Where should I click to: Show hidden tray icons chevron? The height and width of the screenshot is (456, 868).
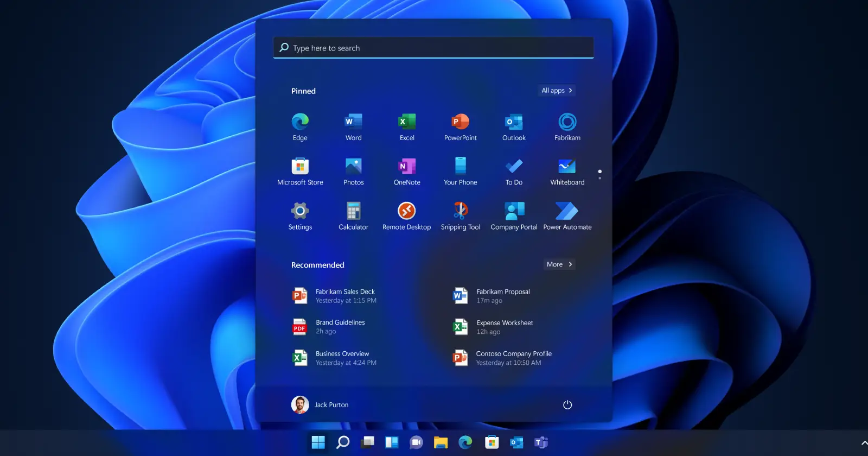(864, 443)
